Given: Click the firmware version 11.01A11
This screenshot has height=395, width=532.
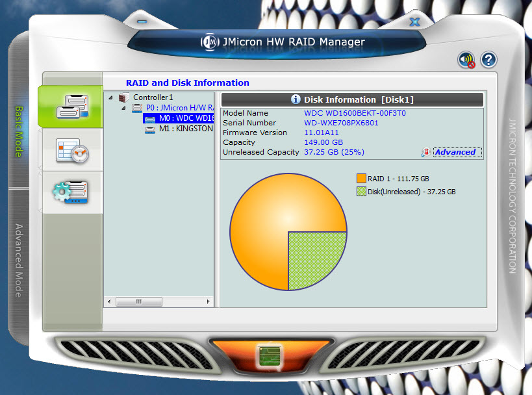Looking at the screenshot, I should coord(322,133).
